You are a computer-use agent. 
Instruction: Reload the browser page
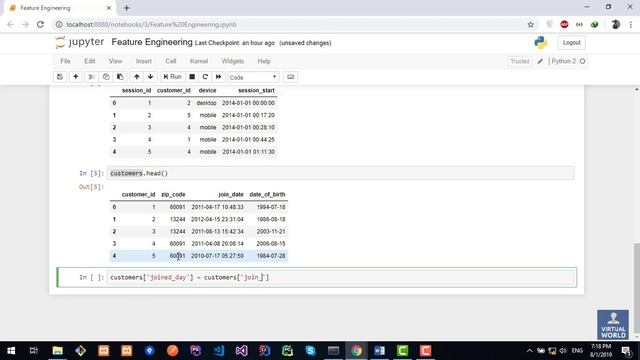tap(40, 24)
